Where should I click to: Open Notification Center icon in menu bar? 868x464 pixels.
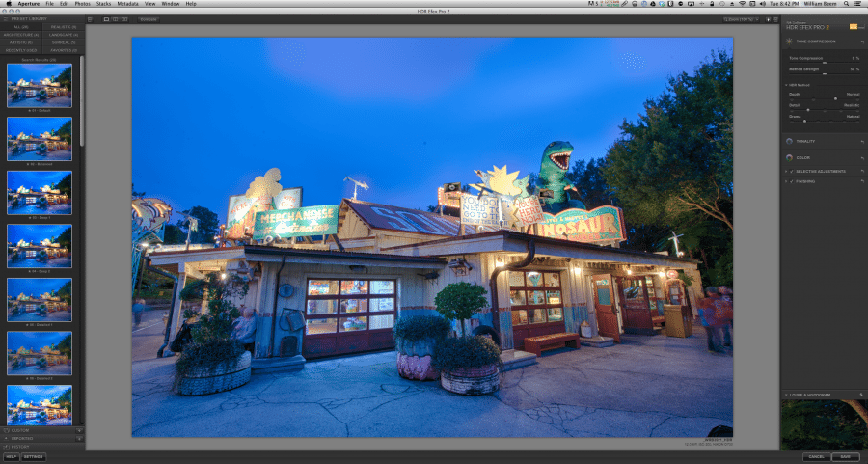pos(858,3)
